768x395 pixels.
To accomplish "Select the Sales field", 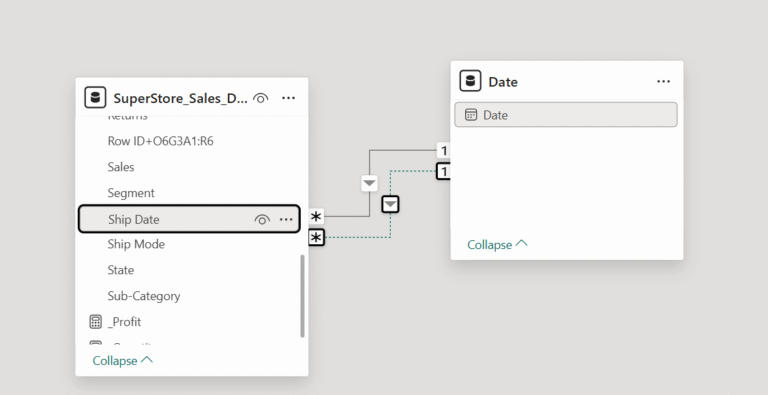I will point(120,167).
